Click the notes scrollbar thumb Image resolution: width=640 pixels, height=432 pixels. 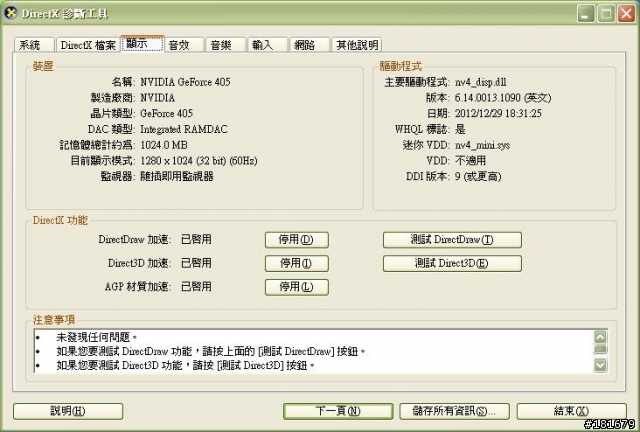coord(600,350)
